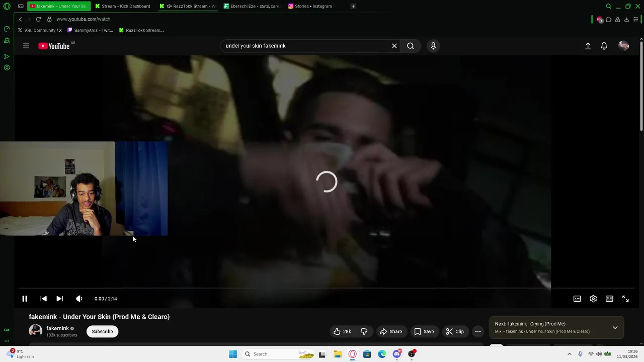Image resolution: width=644 pixels, height=362 pixels.
Task: Switch to the 'RazzTokk Stream' tab
Action: [x=188, y=6]
